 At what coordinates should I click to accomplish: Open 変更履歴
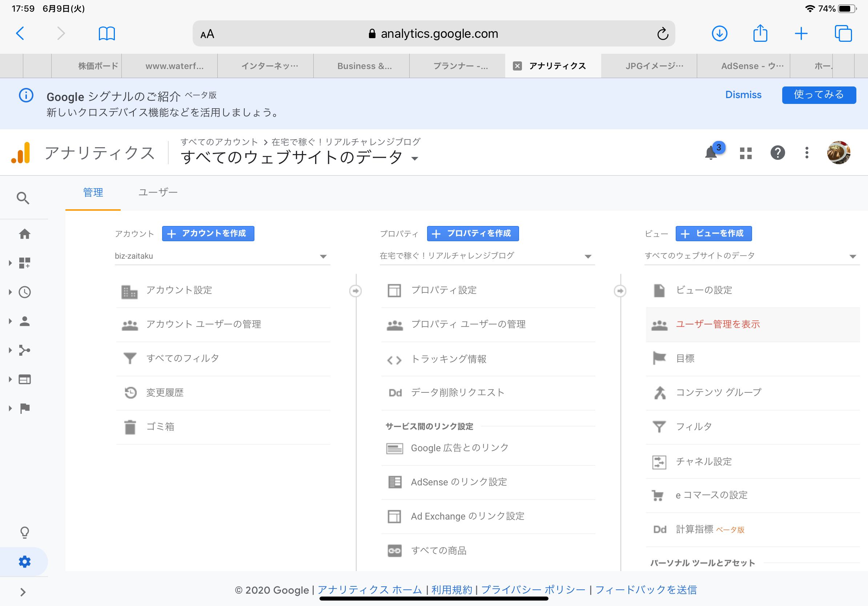point(223,393)
